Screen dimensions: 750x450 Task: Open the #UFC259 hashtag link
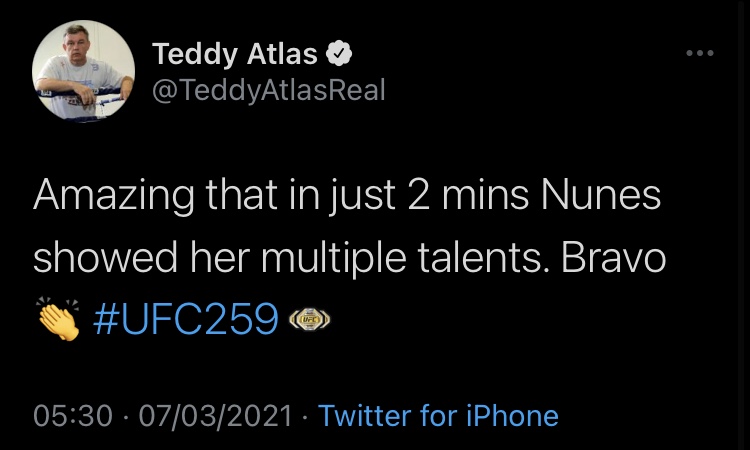186,318
